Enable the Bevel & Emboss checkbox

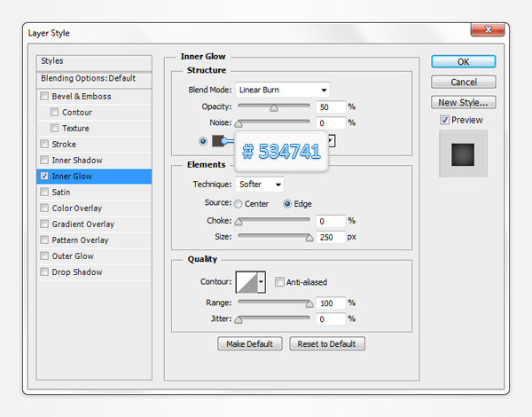pyautogui.click(x=45, y=97)
